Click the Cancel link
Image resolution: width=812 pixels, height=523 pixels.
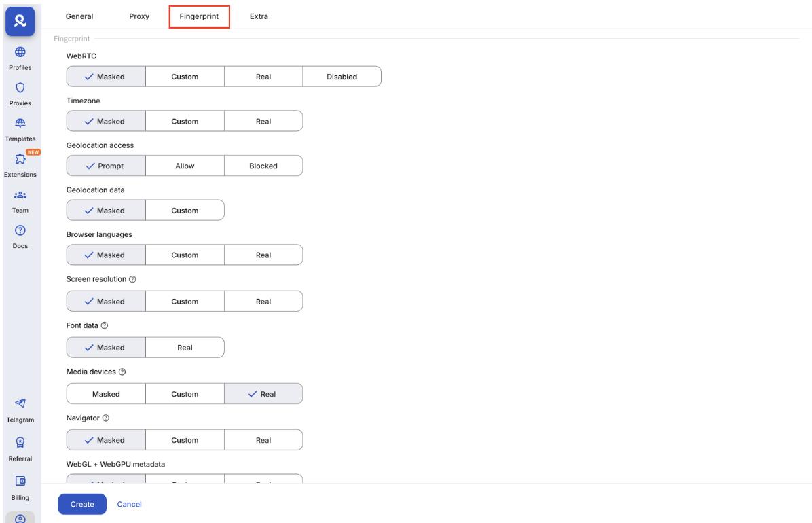pyautogui.click(x=129, y=504)
